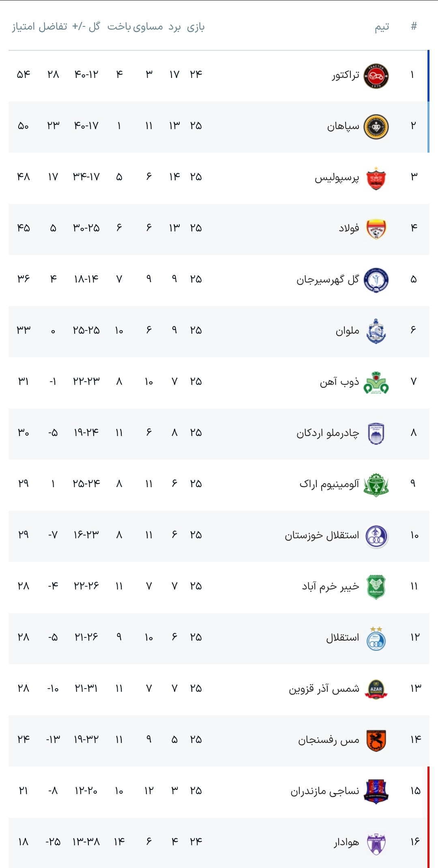This screenshot has width=438, height=868.
Task: Click the Gol Gohar Sirjan emblem
Action: [376, 280]
